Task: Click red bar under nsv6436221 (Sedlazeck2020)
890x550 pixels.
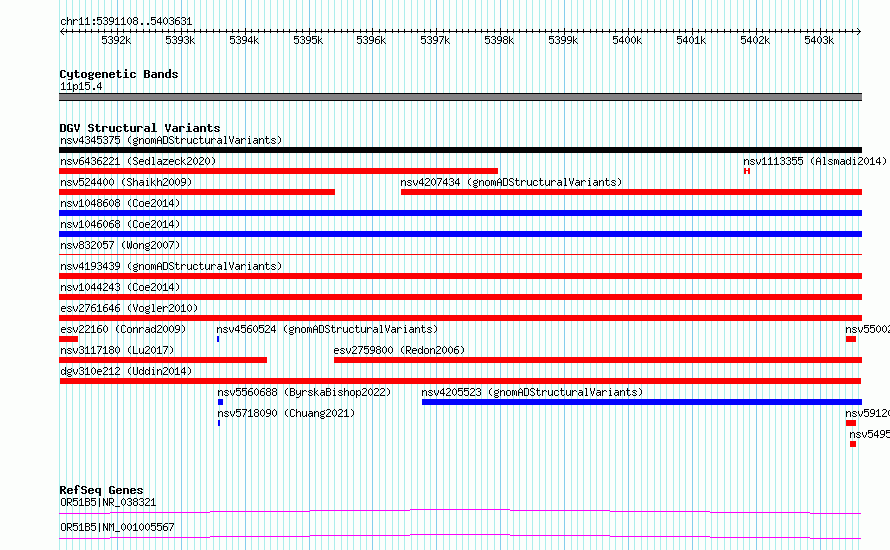Action: pyautogui.click(x=279, y=171)
